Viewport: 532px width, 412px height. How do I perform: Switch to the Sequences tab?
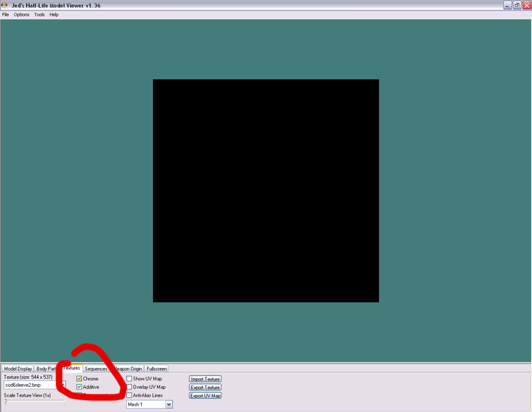[x=96, y=368]
